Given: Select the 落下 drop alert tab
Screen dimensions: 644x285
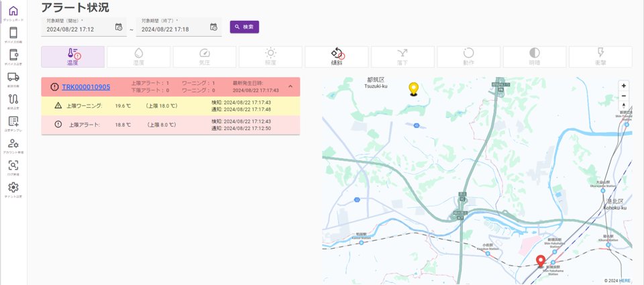Looking at the screenshot, I should 402,57.
